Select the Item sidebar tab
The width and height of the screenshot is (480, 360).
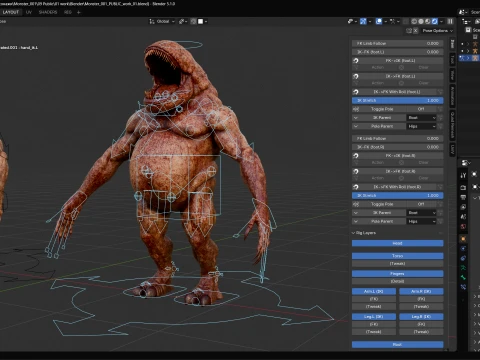(452, 44)
